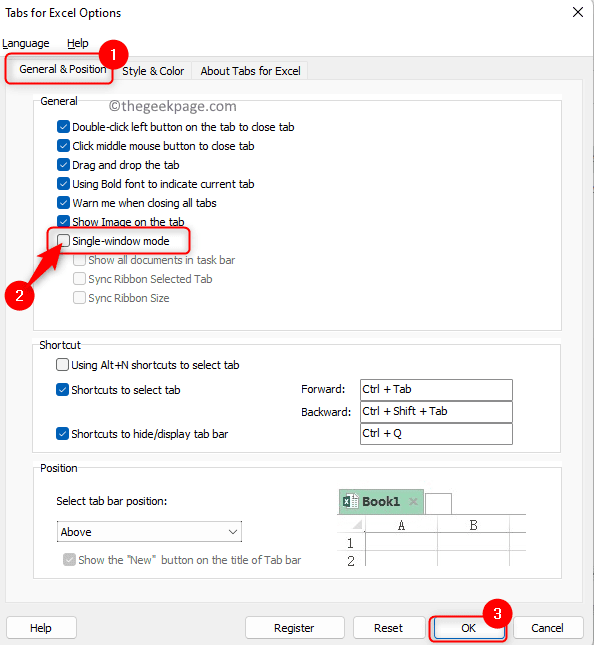Switch to the Style & Color tab

coord(153,71)
